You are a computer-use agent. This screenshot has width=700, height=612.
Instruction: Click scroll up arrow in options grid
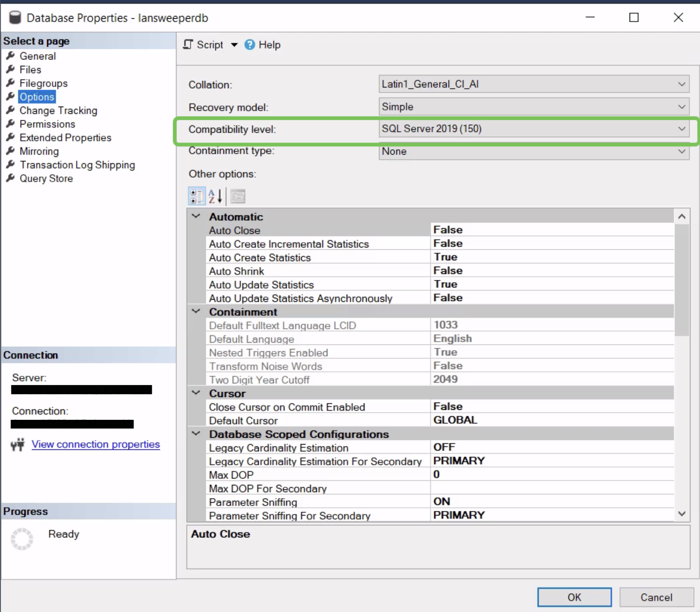tap(682, 216)
